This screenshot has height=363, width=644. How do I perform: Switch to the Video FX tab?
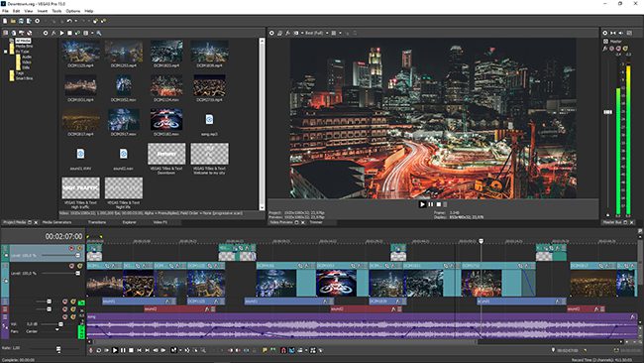click(x=161, y=222)
